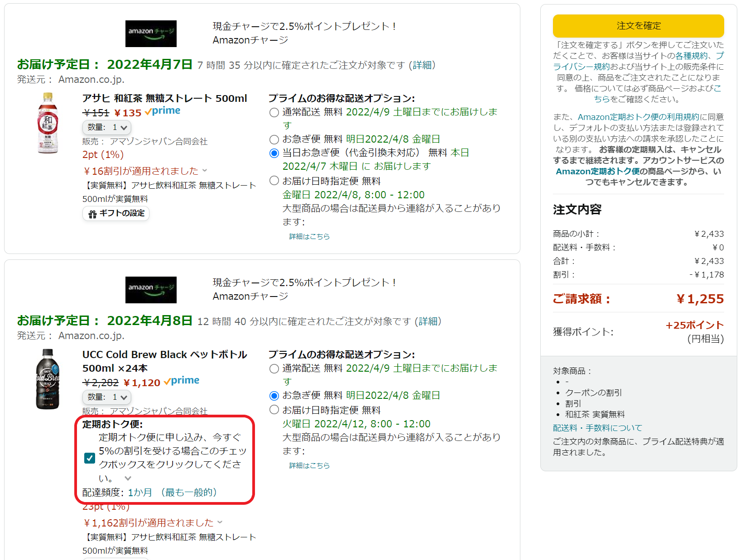Click the UCC Cold Brew Black bottle thumbnail
The height and width of the screenshot is (560, 745).
(x=48, y=379)
